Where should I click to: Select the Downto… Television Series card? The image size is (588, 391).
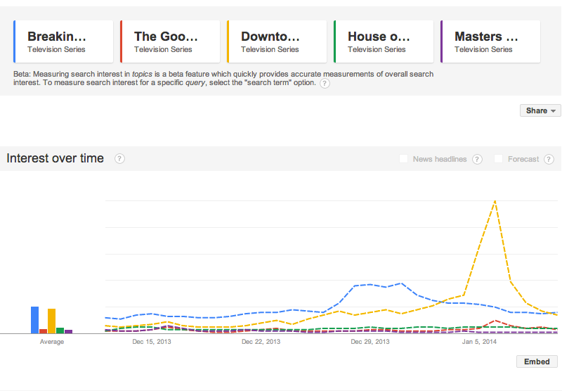pyautogui.click(x=277, y=41)
